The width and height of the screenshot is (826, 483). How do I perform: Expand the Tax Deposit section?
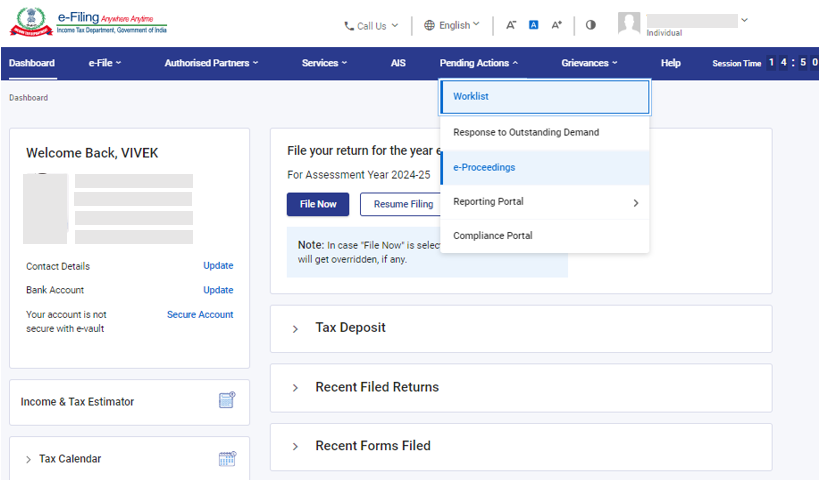click(x=350, y=328)
